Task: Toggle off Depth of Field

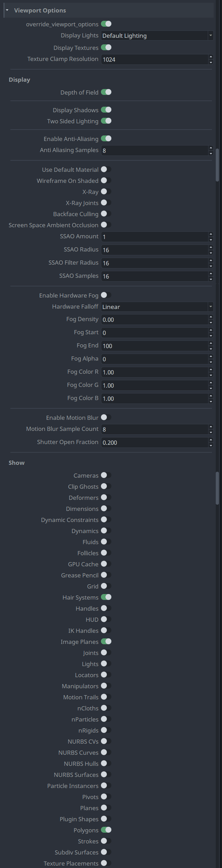Action: tap(106, 92)
